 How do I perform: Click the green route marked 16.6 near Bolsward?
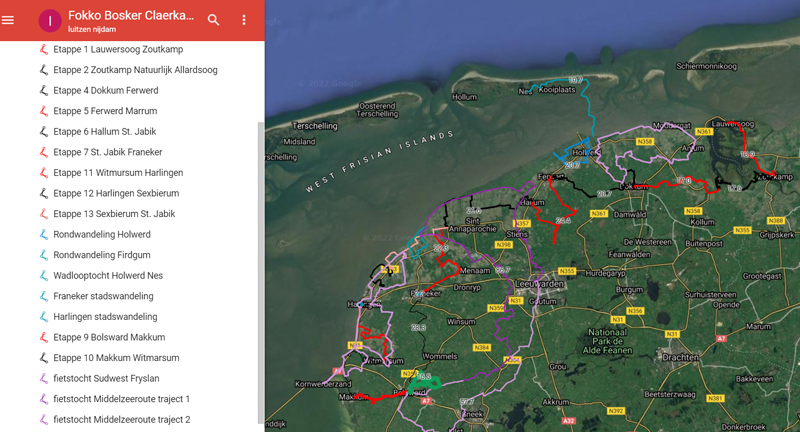[425, 384]
